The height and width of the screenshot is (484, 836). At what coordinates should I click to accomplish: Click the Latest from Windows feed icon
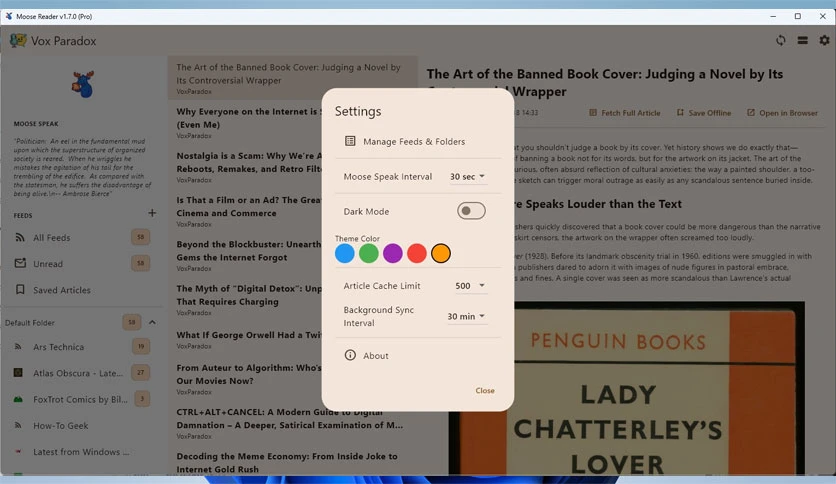18,451
